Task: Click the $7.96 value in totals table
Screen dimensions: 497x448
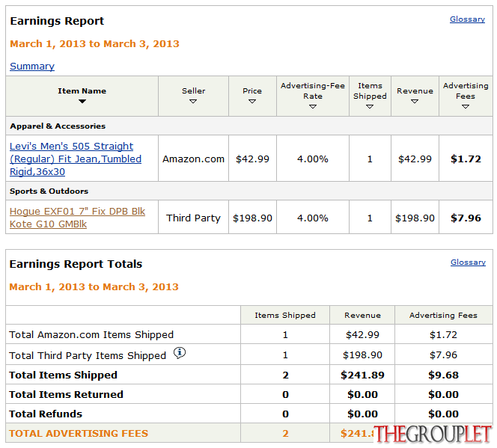Action: point(443,355)
